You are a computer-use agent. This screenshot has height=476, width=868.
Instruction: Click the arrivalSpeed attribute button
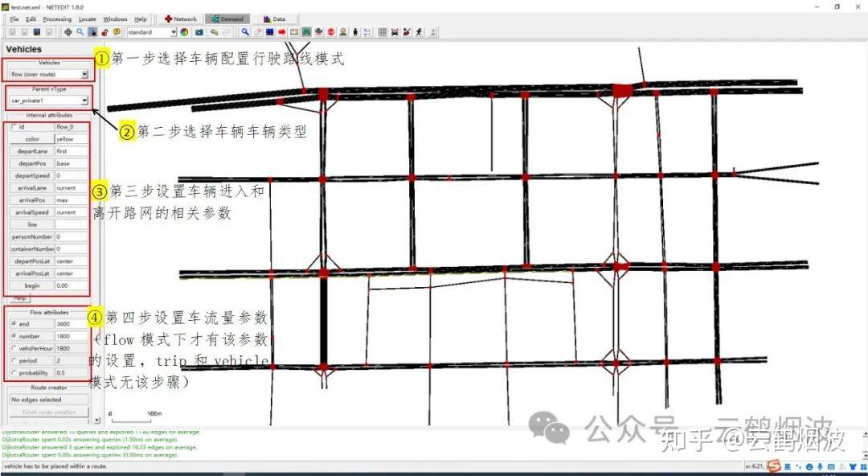32,212
